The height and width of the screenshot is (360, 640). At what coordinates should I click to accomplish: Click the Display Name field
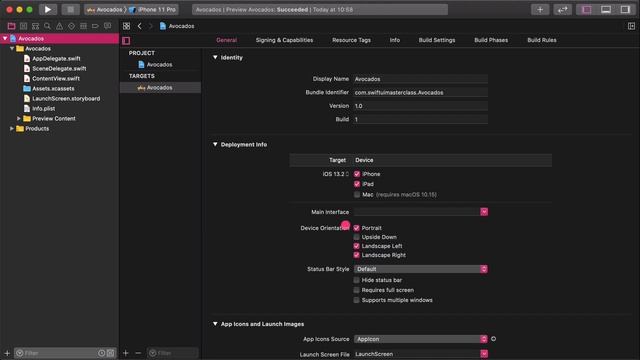tap(421, 79)
